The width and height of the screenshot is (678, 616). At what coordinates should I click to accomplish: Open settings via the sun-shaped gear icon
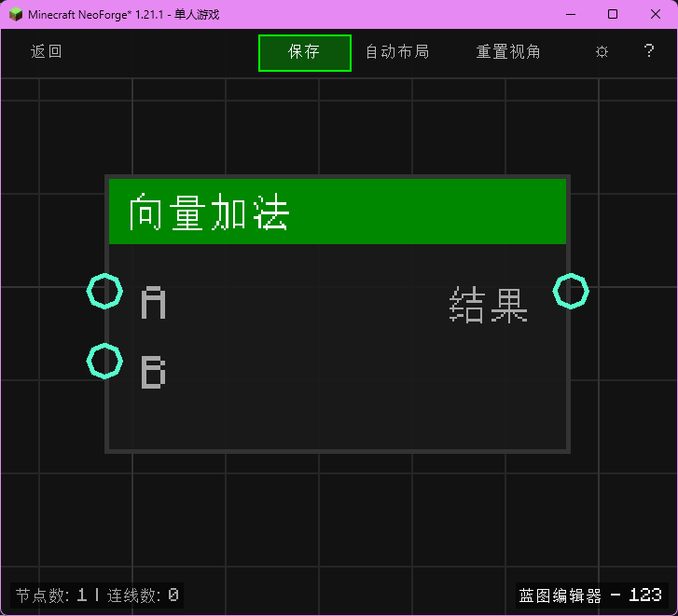coord(602,52)
